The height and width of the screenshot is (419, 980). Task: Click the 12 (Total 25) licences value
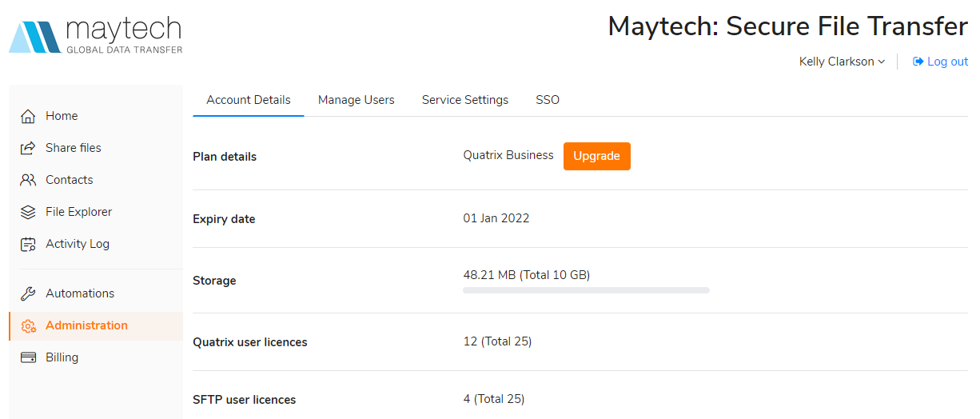(497, 341)
